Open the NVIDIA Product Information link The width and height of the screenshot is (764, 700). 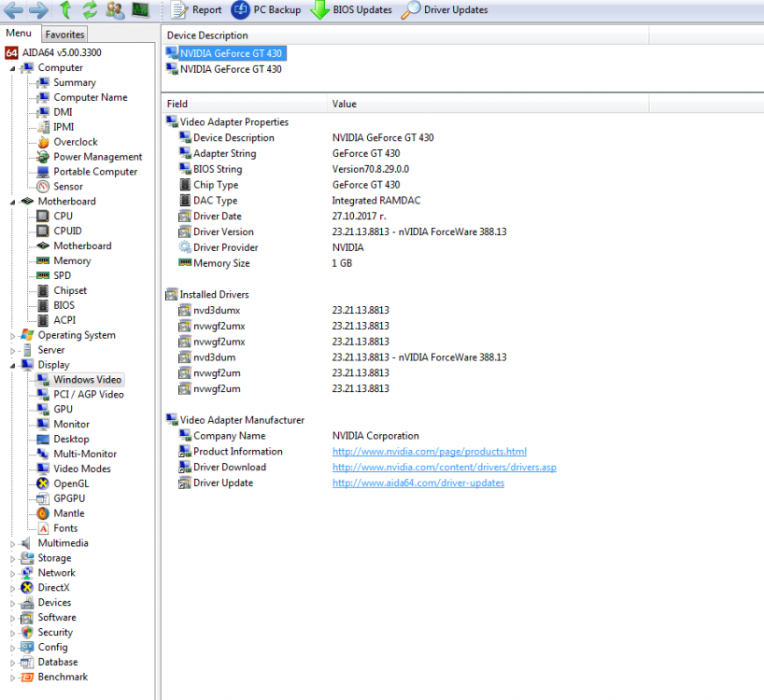click(x=430, y=452)
